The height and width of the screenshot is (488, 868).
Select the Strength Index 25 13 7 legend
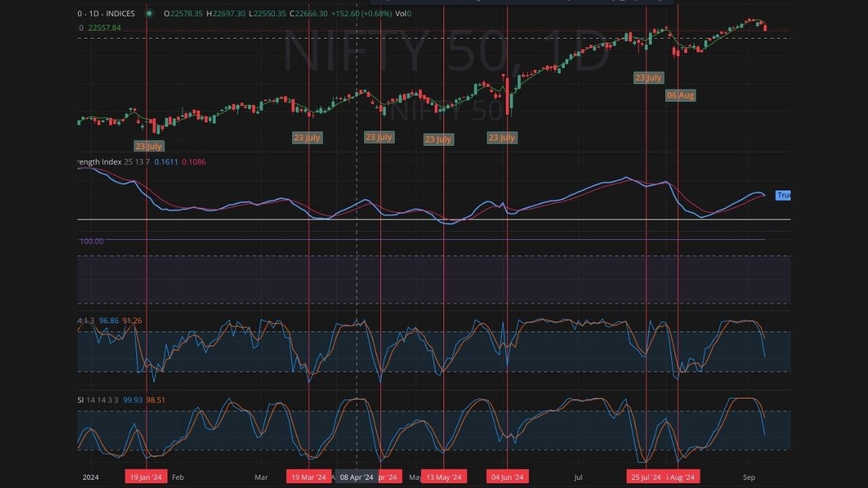click(114, 162)
